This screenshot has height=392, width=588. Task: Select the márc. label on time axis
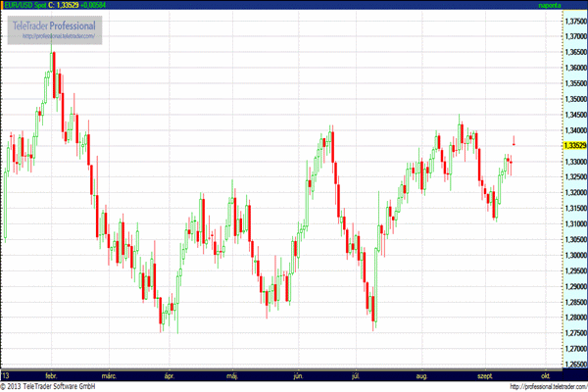tap(110, 375)
